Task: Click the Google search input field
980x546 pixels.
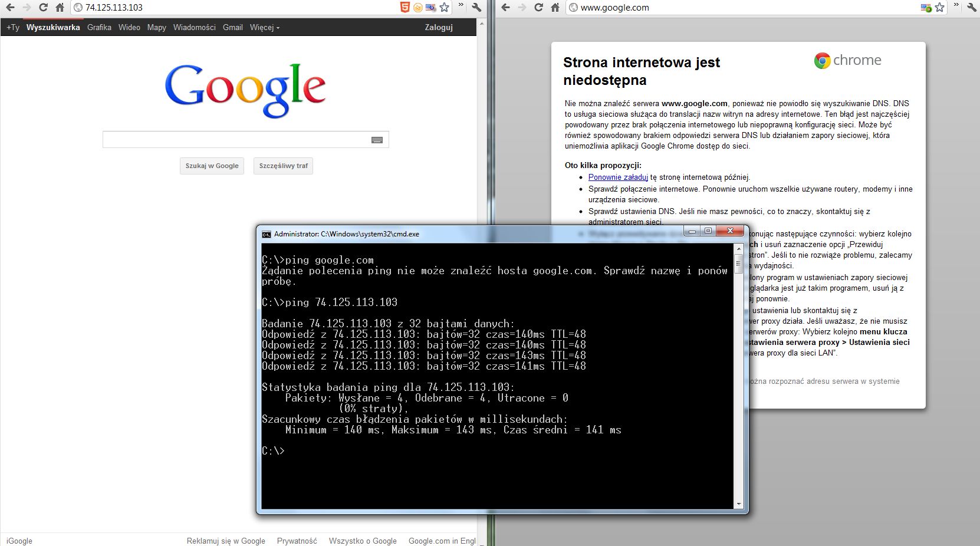Action: pos(245,140)
